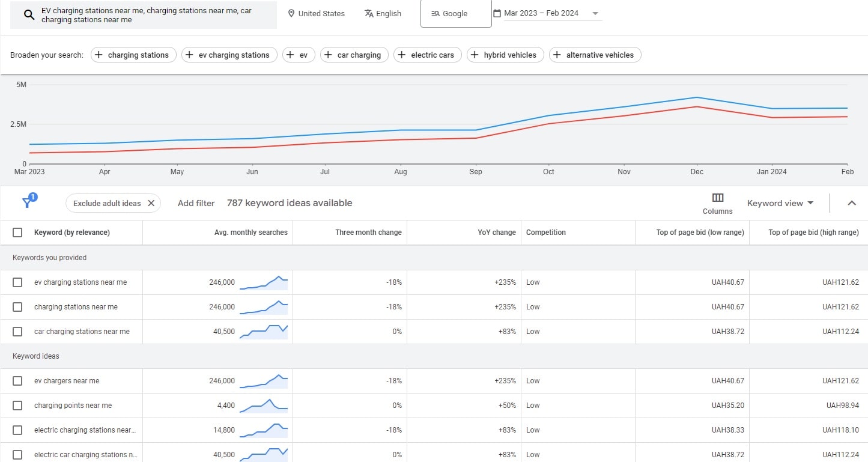The height and width of the screenshot is (462, 868).
Task: Check the car charging stations near me row
Action: click(x=17, y=332)
